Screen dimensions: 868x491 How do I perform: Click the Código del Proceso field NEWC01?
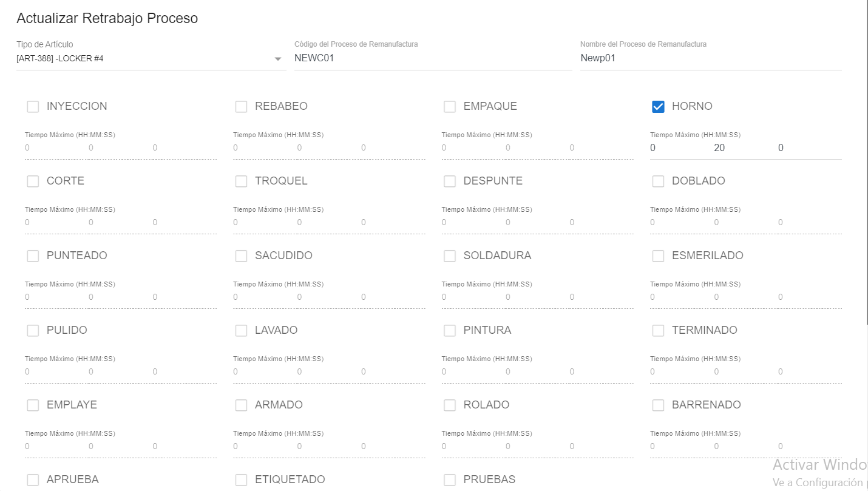(x=432, y=59)
